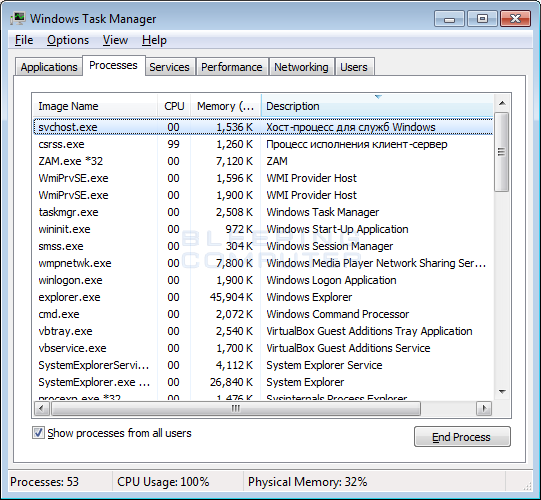This screenshot has height=500, width=541.
Task: Click the vertical scrollbar up arrow
Action: [502, 103]
